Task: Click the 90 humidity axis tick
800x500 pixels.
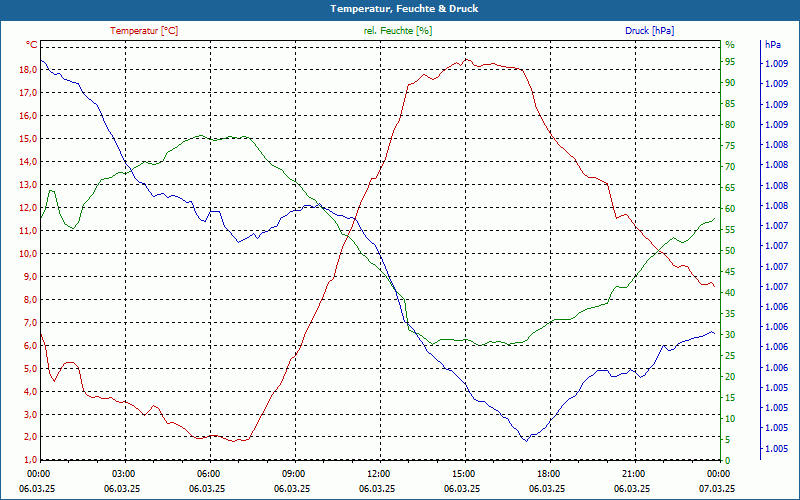Action: click(730, 83)
